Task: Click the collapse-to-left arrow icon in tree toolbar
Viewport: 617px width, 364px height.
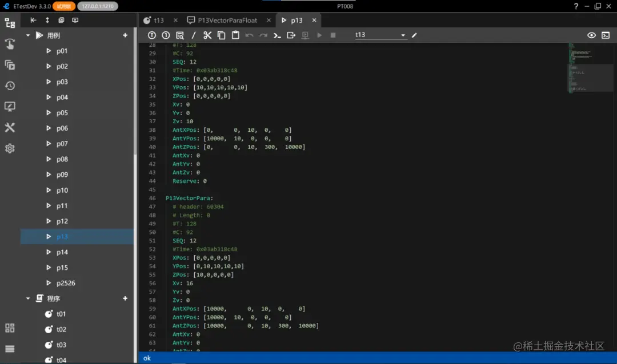Action: click(x=33, y=20)
